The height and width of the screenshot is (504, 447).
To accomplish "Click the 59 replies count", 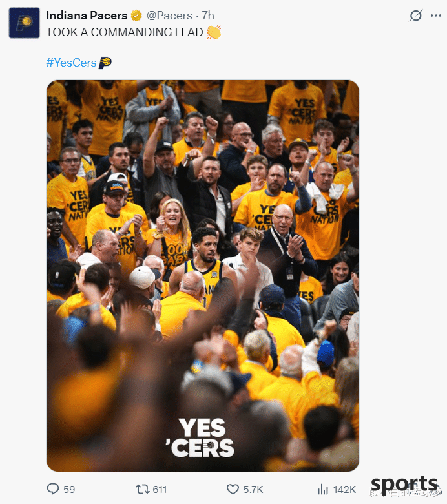I will pyautogui.click(x=69, y=489).
